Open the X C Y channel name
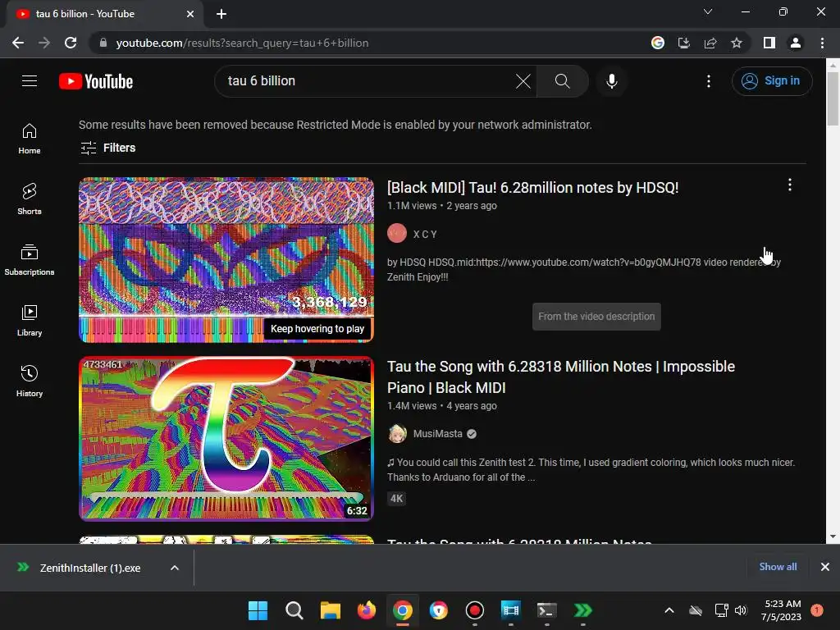Screen dimensions: 840x630 point(425,234)
